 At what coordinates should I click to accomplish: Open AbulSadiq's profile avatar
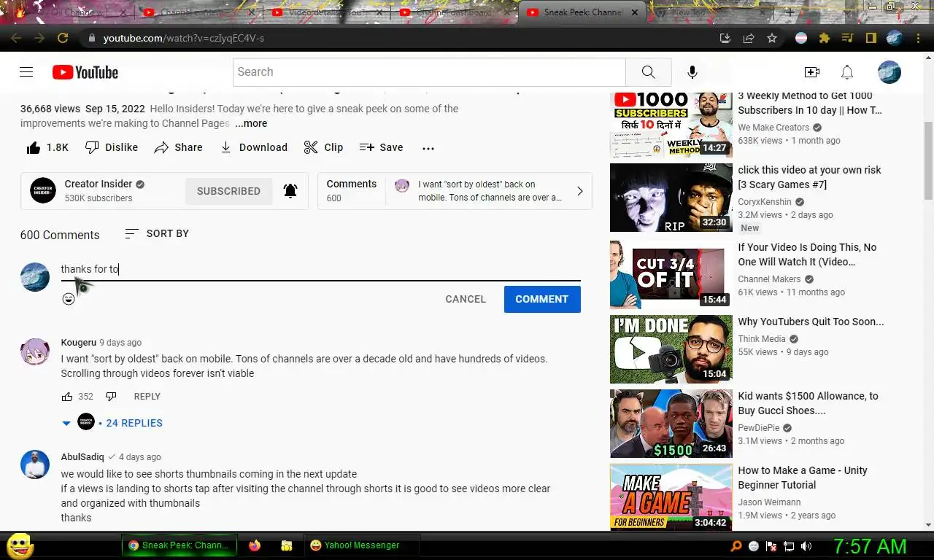point(35,464)
